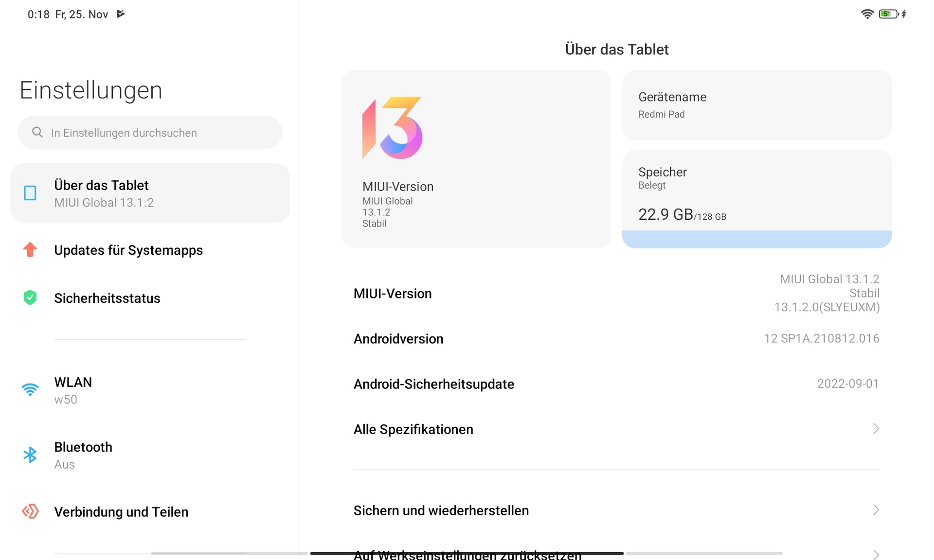Click the Wi-Fi status bar indicator

coord(867,14)
